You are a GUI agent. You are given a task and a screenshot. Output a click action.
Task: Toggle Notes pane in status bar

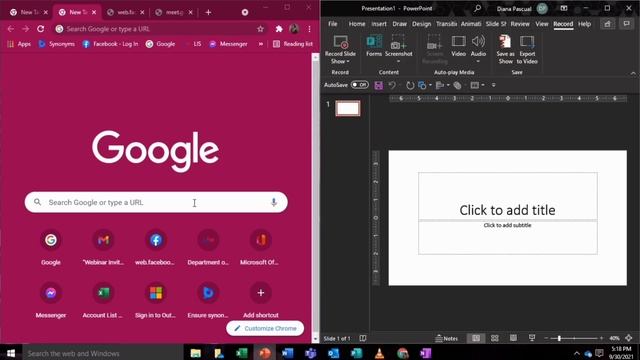(446, 338)
